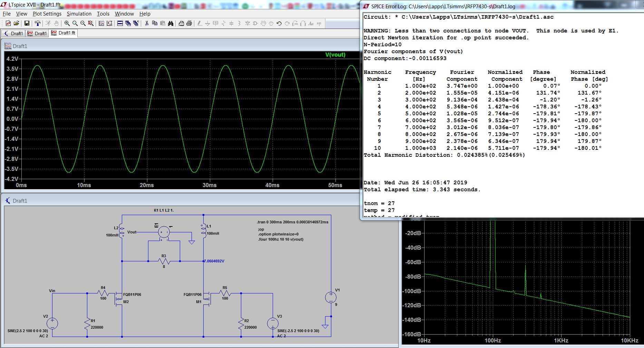Click the 100Hz axis label in FFT plot

pyautogui.click(x=492, y=340)
